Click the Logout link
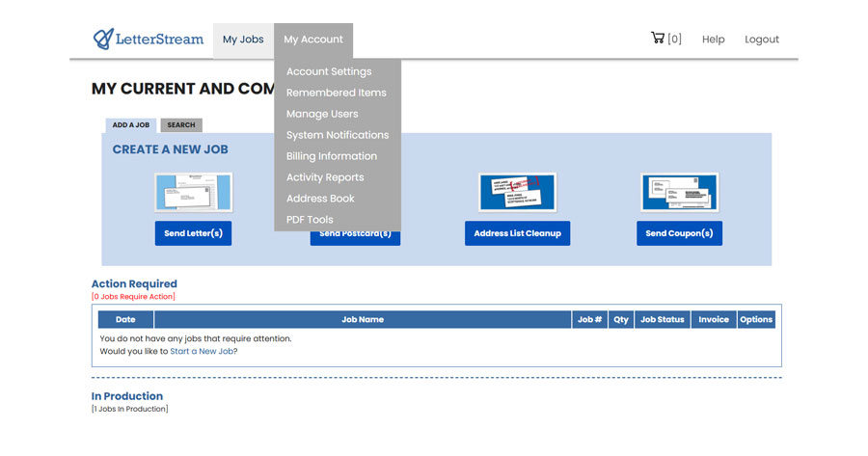 coord(761,40)
